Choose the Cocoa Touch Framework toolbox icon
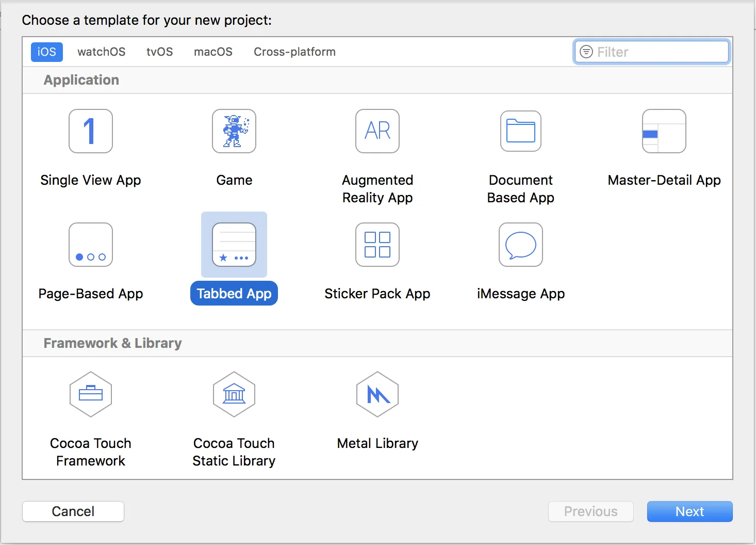 91,394
